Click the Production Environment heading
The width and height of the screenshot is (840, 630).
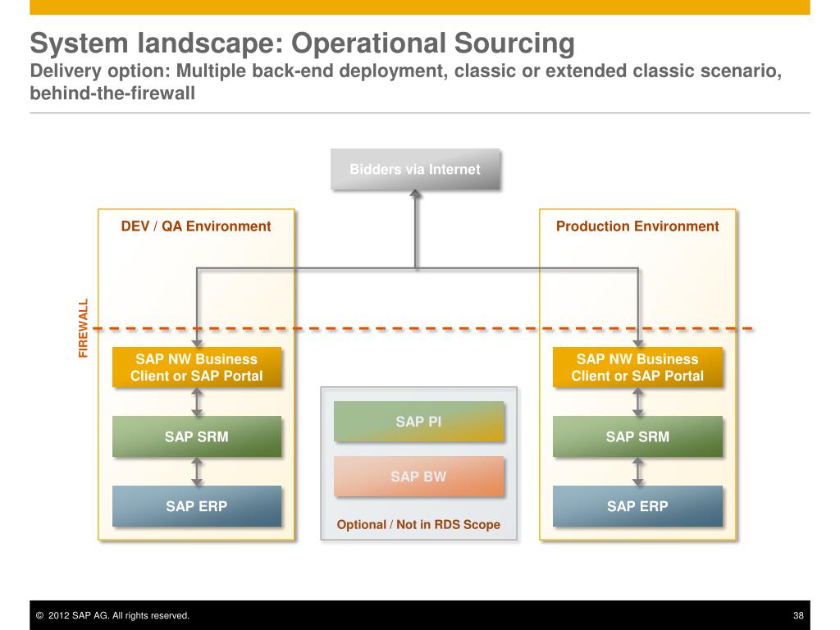[x=637, y=226]
